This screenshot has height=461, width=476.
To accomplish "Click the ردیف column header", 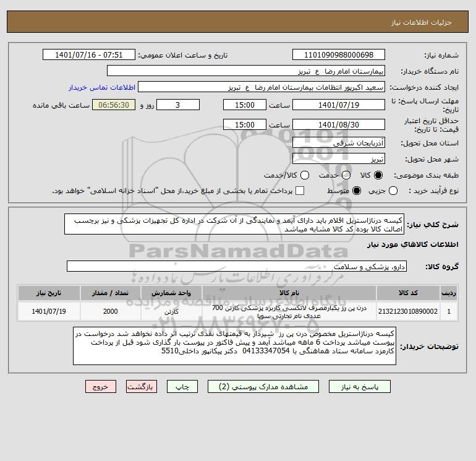I will pyautogui.click(x=449, y=293).
